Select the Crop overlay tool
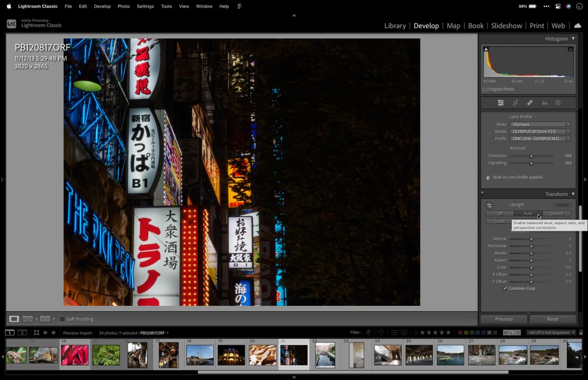Image resolution: width=588 pixels, height=380 pixels. (515, 103)
